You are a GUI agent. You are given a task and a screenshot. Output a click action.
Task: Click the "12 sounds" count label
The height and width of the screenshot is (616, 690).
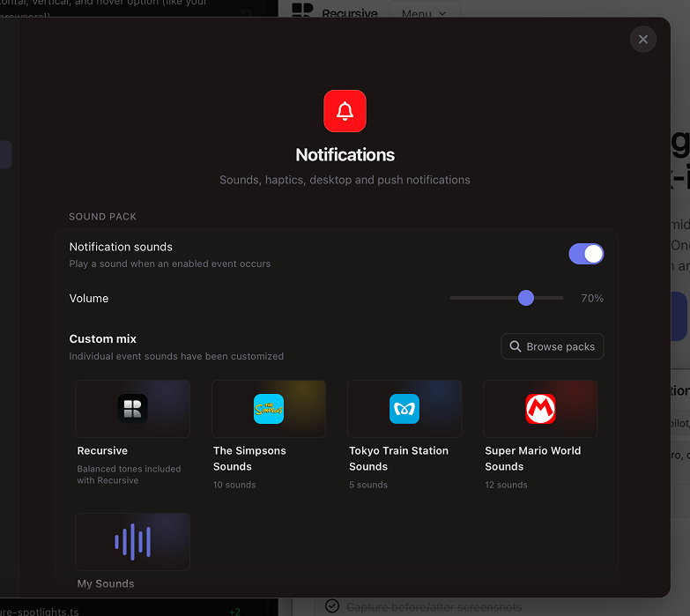[x=506, y=485]
